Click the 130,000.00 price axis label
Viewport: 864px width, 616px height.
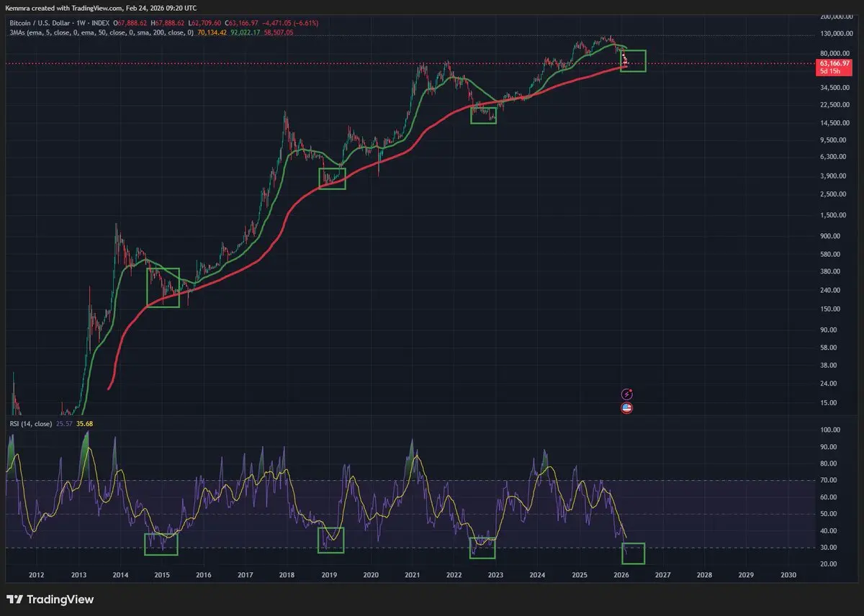[837, 34]
